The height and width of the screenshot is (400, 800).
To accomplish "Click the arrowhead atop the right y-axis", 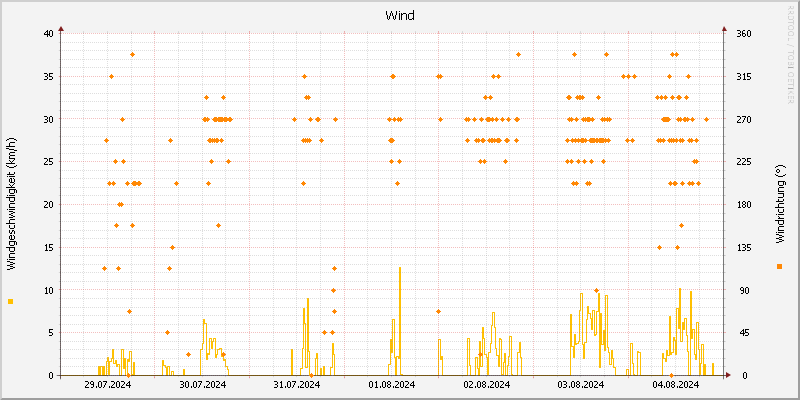I will click(723, 29).
